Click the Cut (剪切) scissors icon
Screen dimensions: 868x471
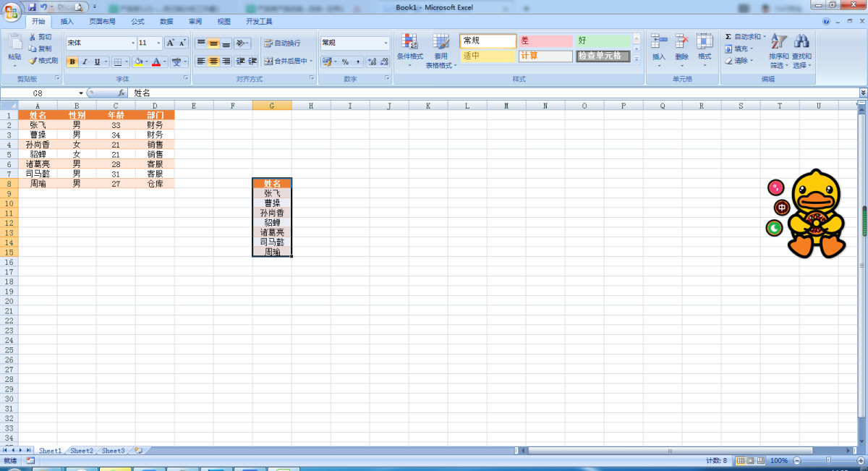[x=33, y=37]
